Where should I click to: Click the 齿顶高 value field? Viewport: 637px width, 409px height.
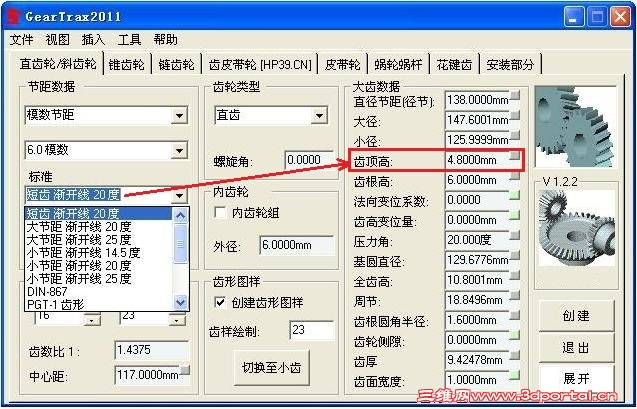tap(477, 160)
